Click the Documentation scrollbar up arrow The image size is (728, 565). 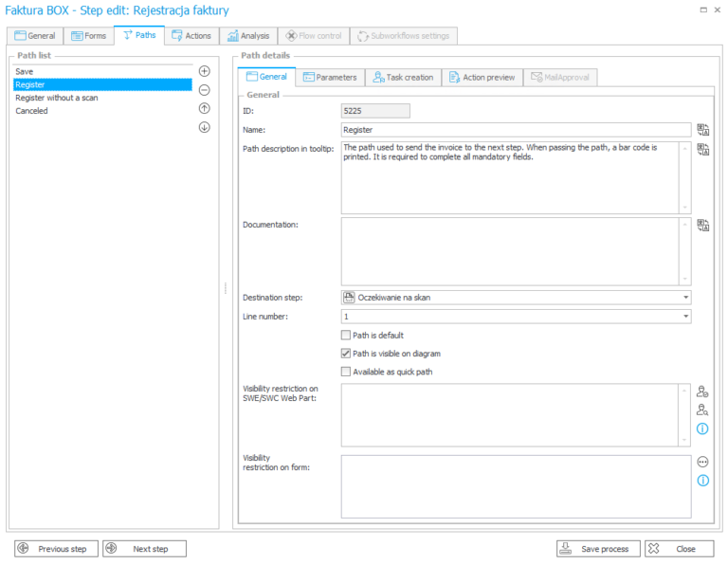point(684,224)
